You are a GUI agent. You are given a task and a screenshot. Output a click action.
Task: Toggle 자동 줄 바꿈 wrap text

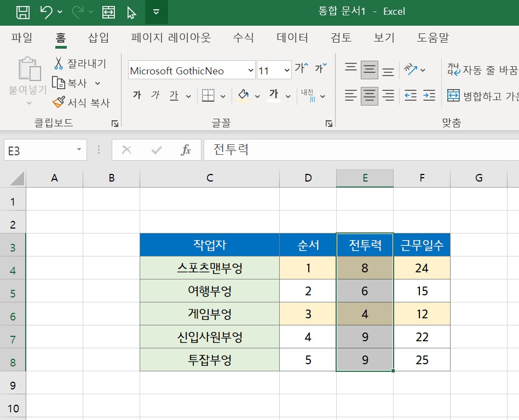[x=482, y=70]
